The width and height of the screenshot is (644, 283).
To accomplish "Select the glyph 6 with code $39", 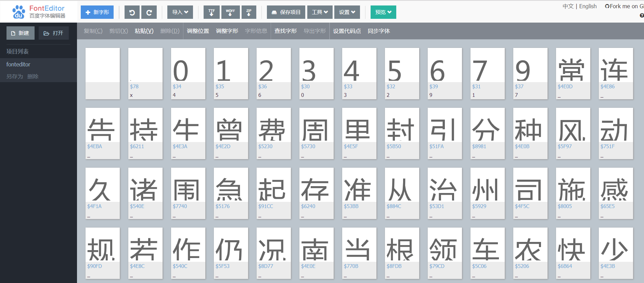I will coord(445,74).
